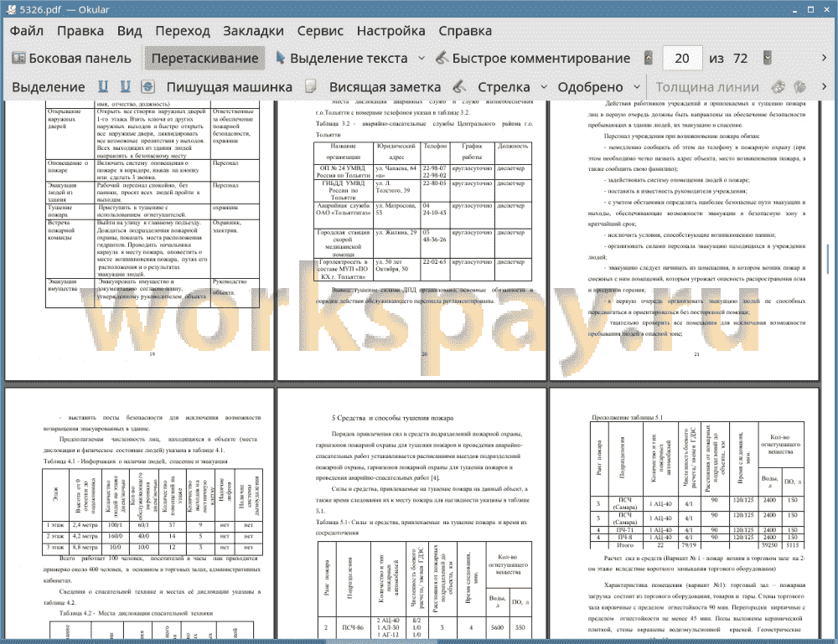The width and height of the screenshot is (838, 644).
Task: Click the "Таблица 4.1" caption line
Action: [135, 461]
